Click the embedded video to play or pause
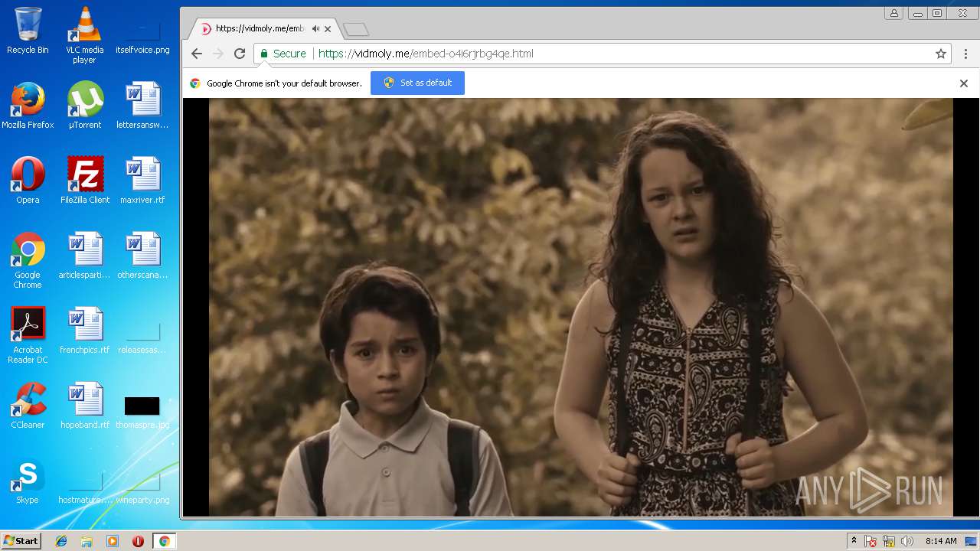Image resolution: width=980 pixels, height=551 pixels. tap(580, 307)
